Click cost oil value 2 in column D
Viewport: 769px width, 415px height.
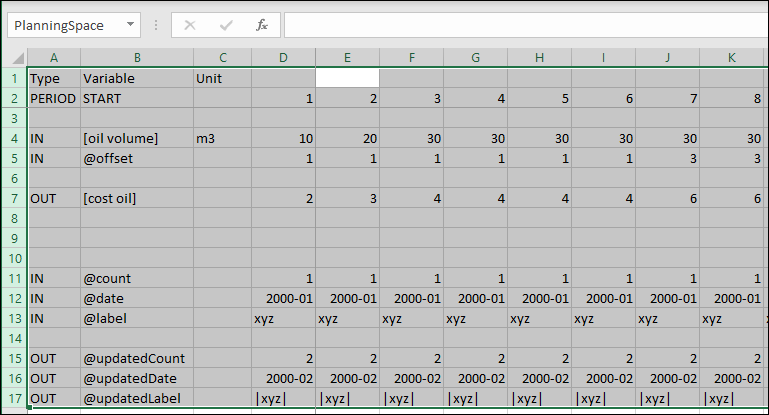(x=283, y=199)
